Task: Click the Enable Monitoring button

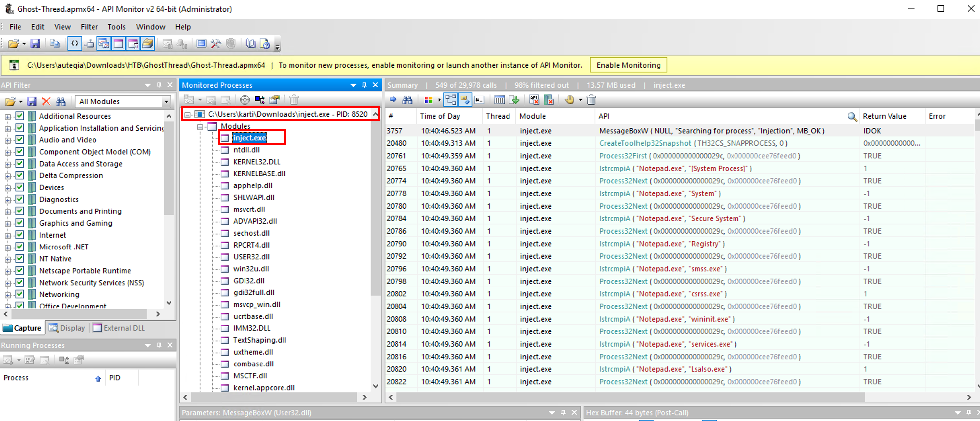Action: (628, 65)
